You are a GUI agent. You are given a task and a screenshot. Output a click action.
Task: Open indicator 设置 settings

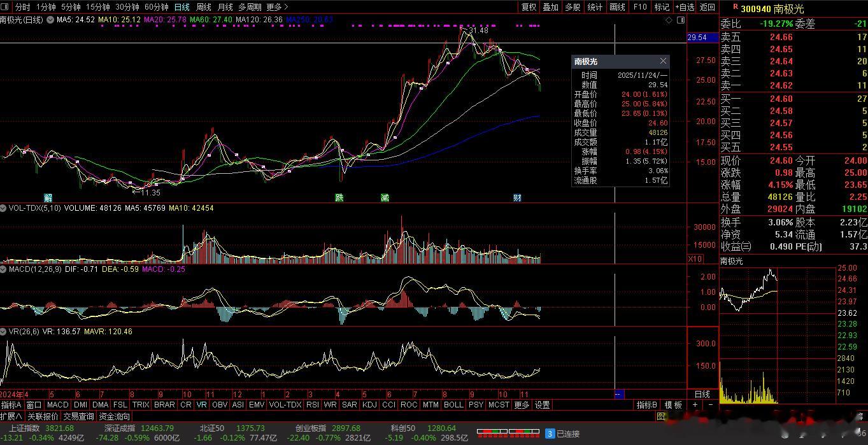click(x=542, y=405)
